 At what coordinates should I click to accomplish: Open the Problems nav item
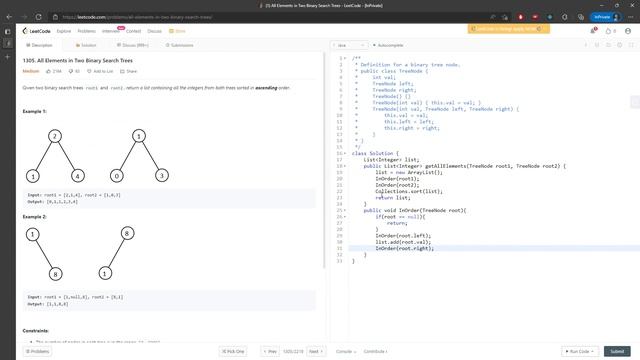click(x=87, y=31)
